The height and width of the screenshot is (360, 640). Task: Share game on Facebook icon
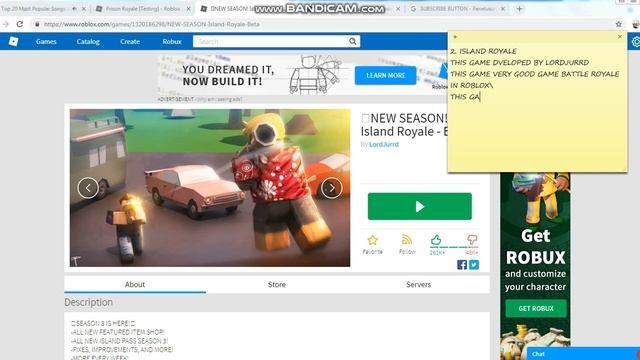[x=462, y=264]
